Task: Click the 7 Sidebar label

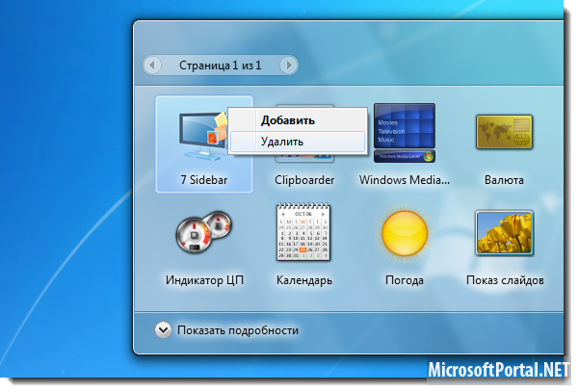Action: 204,180
